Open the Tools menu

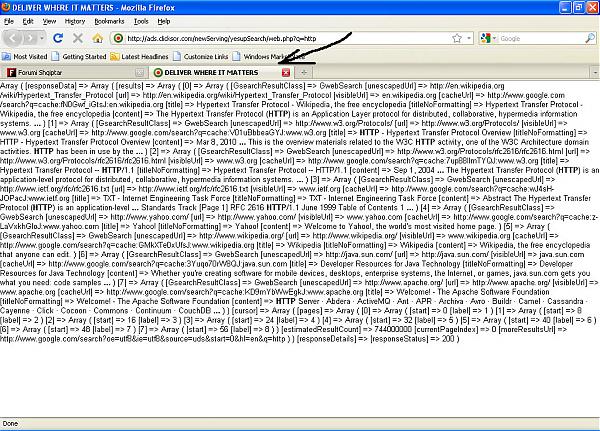click(141, 21)
